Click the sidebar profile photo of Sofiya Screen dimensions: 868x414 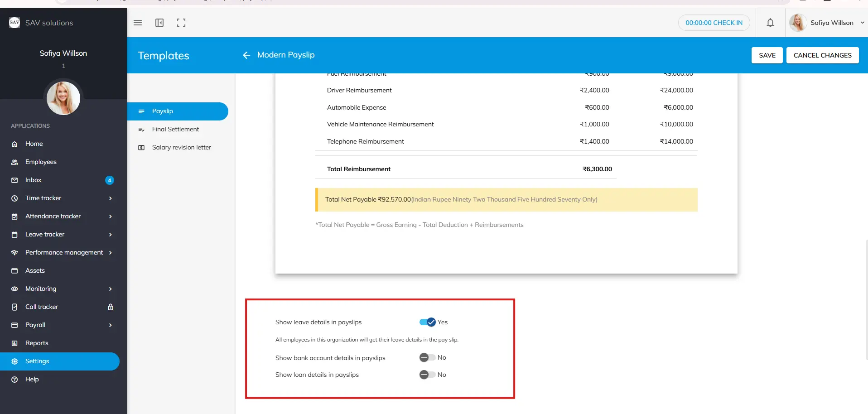coord(63,98)
